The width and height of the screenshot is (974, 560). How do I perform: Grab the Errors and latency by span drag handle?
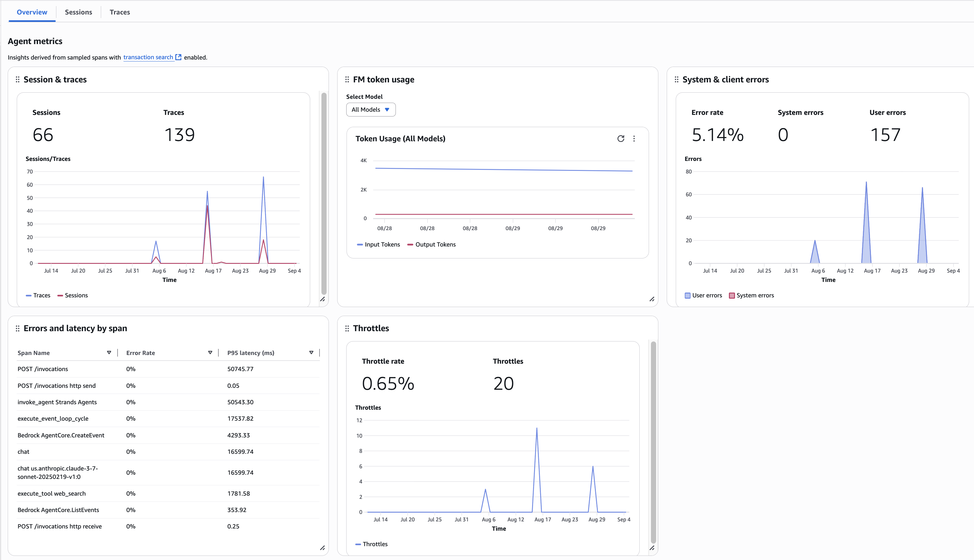(17, 329)
